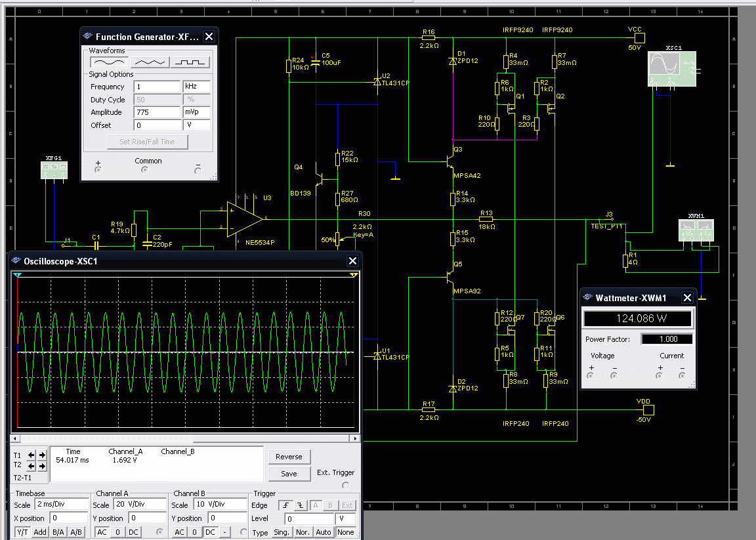Open the Amplitude unit mVp dropdown
Viewport: 756px width, 540px height.
click(x=197, y=112)
